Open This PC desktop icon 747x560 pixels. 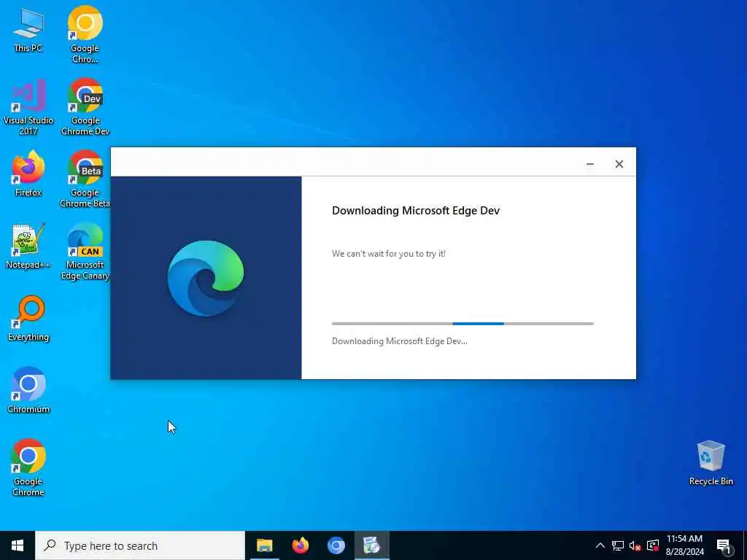tap(28, 29)
